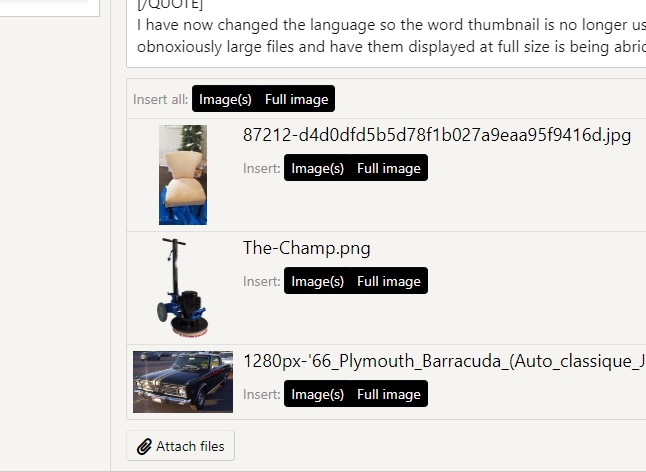This screenshot has height=472, width=646.
Task: Insert The-Champ.png as Full image
Action: (x=389, y=281)
